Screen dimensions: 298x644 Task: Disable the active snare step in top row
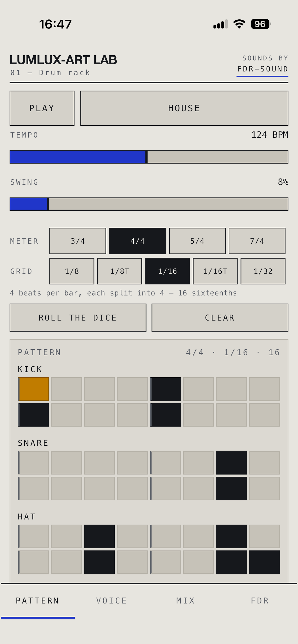pos(231,463)
